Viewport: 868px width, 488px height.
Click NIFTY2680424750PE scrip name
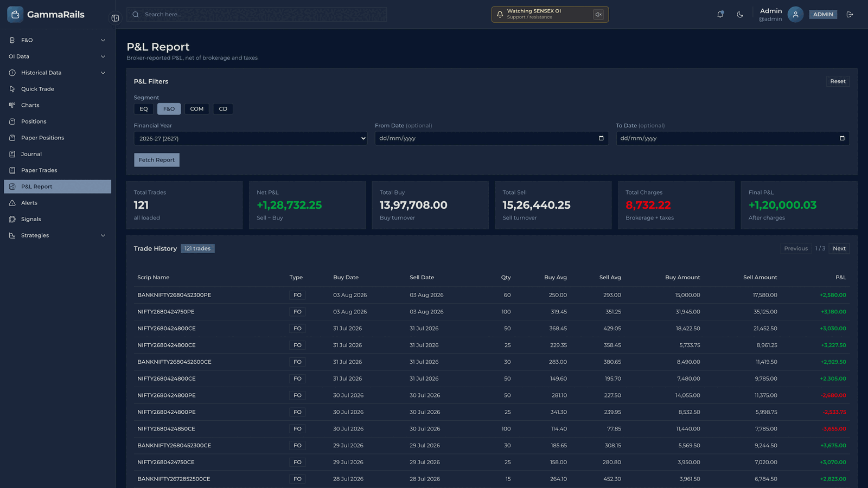click(x=166, y=312)
